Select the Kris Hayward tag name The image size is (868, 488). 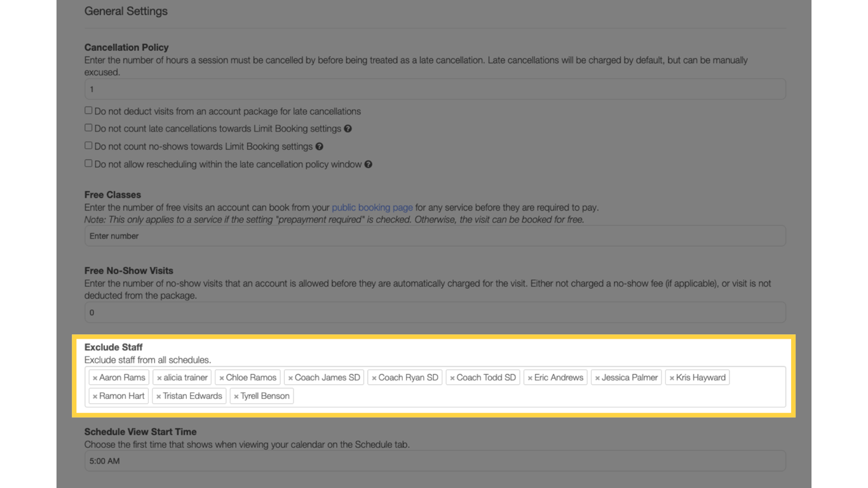[701, 377]
